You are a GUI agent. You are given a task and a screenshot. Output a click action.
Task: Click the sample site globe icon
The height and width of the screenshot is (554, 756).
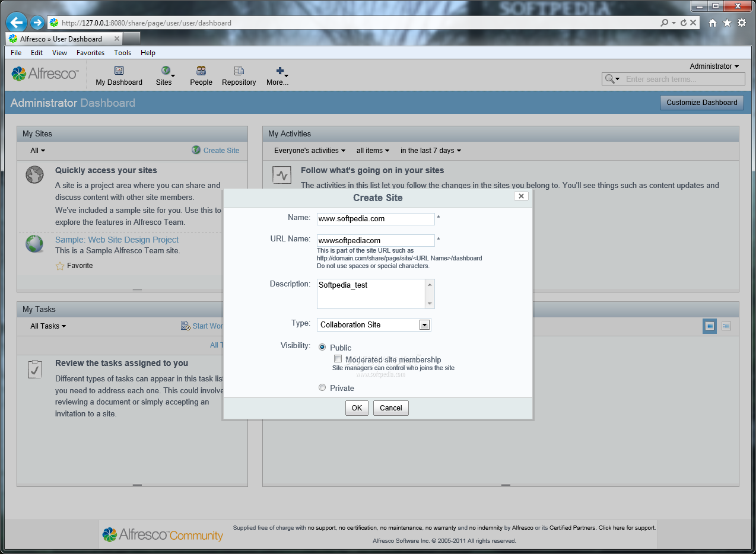tap(34, 244)
